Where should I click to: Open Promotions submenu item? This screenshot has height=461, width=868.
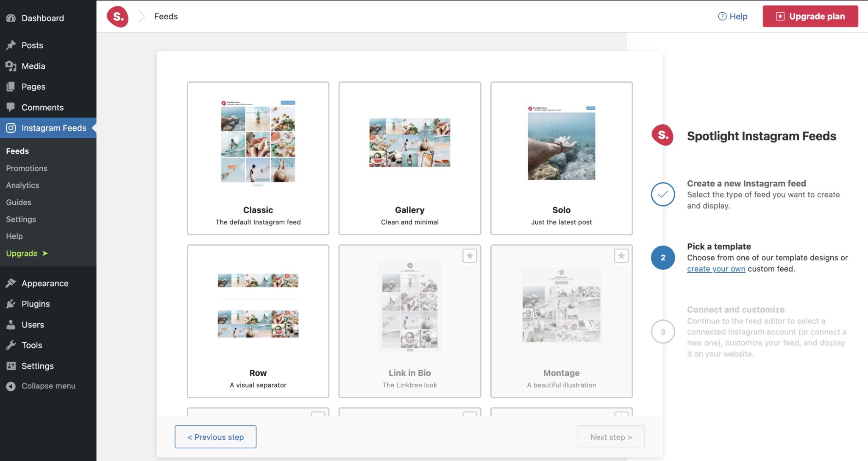(x=27, y=168)
